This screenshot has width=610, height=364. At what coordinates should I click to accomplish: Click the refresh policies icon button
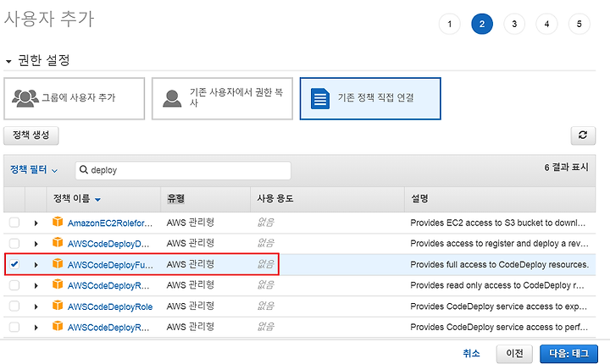(583, 135)
